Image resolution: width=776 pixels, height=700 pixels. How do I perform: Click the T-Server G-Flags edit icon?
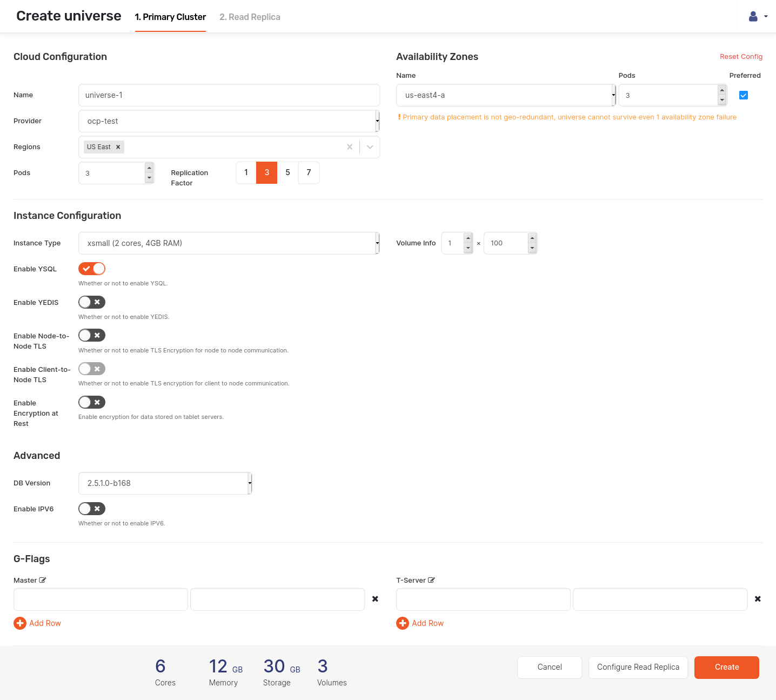(431, 580)
